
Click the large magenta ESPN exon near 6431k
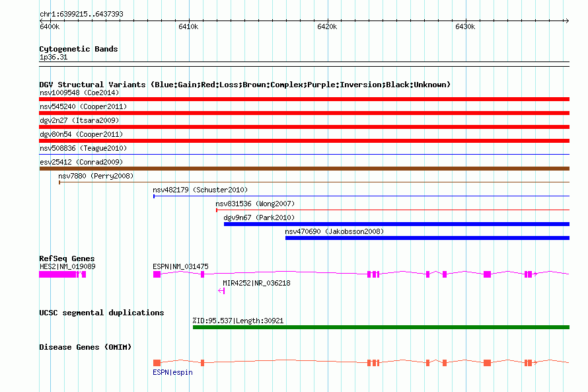pyautogui.click(x=487, y=274)
